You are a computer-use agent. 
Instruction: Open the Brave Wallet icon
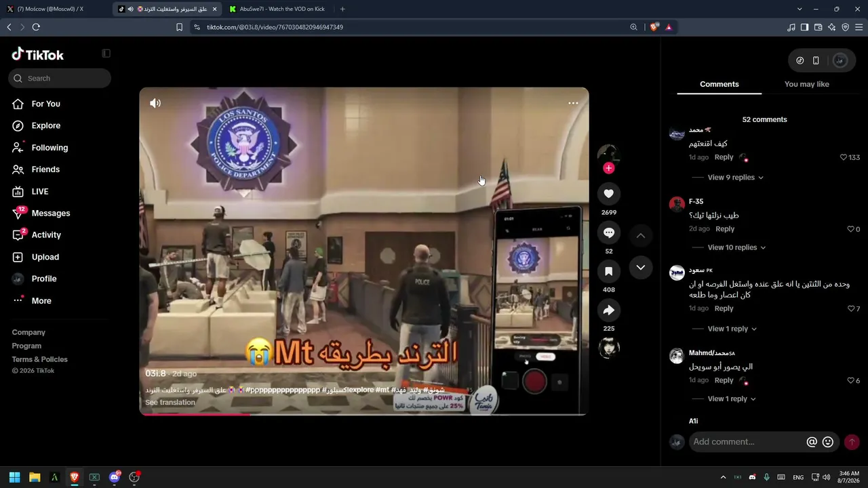(x=818, y=27)
